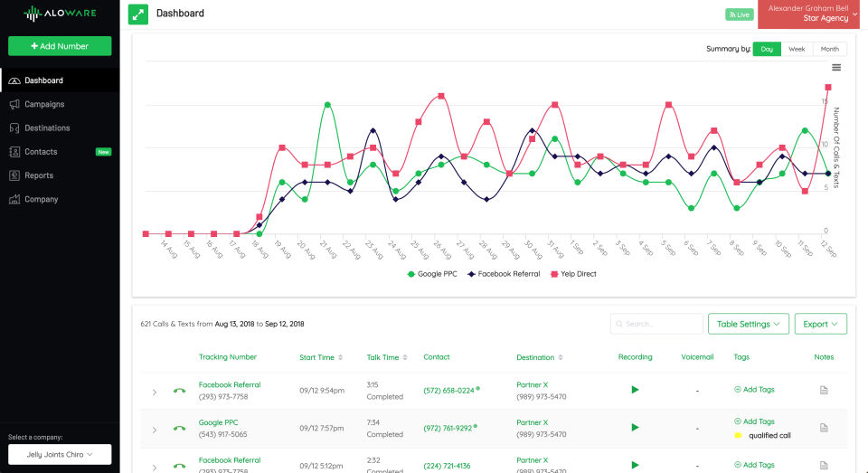The height and width of the screenshot is (473, 868).
Task: Open the chart hamburger menu icon
Action: point(836,67)
